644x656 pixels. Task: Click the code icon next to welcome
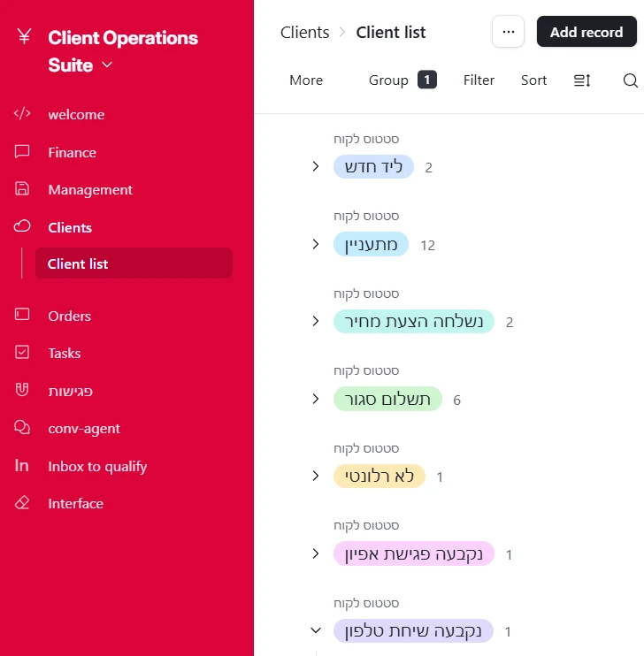22,114
